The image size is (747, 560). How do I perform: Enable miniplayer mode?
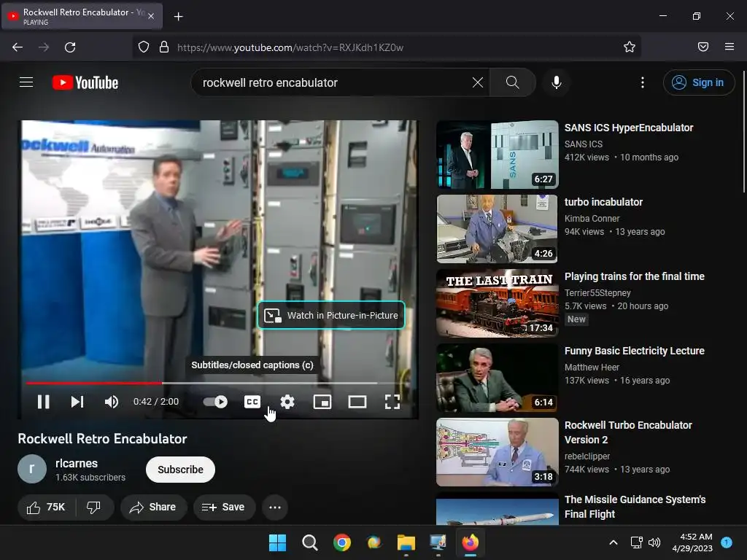[x=322, y=402]
